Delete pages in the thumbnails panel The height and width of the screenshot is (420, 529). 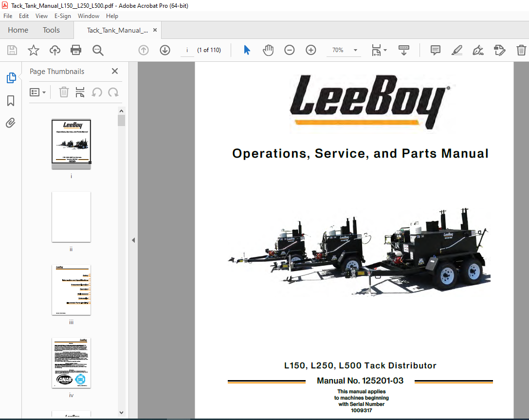click(x=64, y=92)
